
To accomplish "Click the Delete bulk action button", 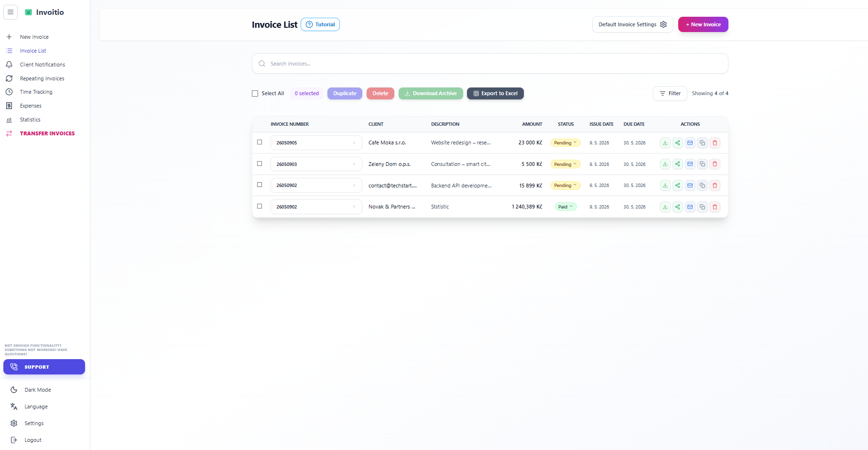I will (x=380, y=94).
